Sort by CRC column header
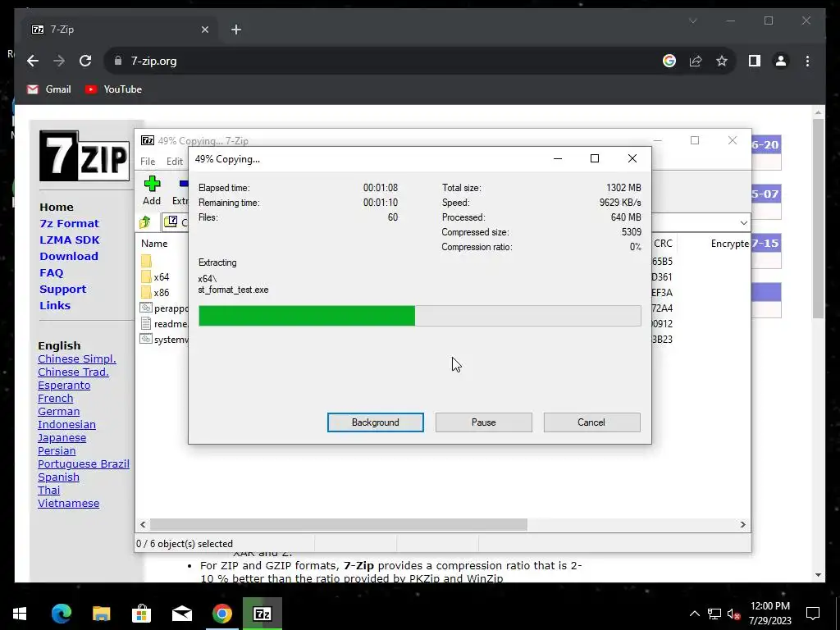The height and width of the screenshot is (630, 840). (663, 243)
